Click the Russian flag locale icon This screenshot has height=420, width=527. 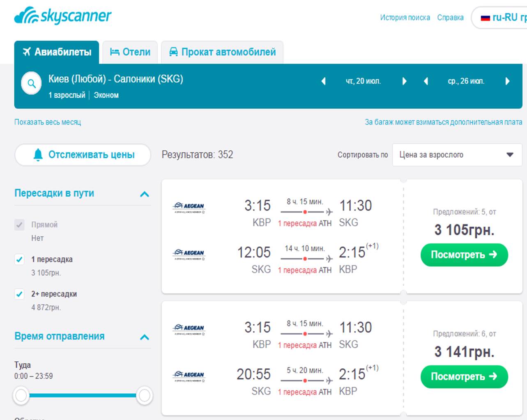(x=486, y=18)
